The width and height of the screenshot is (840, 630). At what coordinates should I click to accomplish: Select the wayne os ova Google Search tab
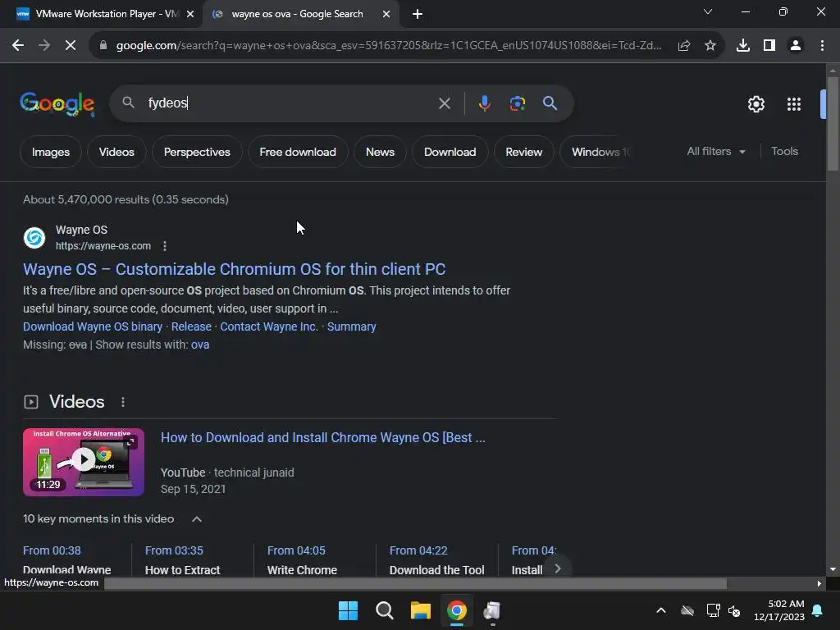click(x=297, y=14)
